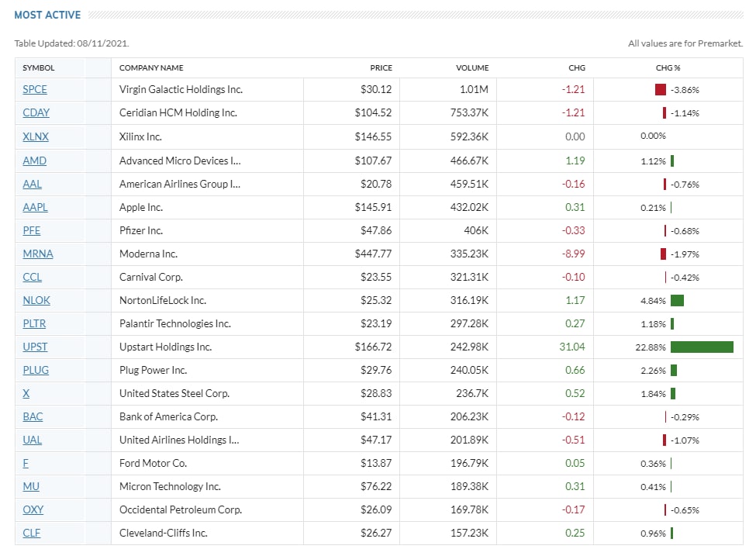Click the 1.01M volume value
Viewport: 756px width, 556px height.
(474, 90)
